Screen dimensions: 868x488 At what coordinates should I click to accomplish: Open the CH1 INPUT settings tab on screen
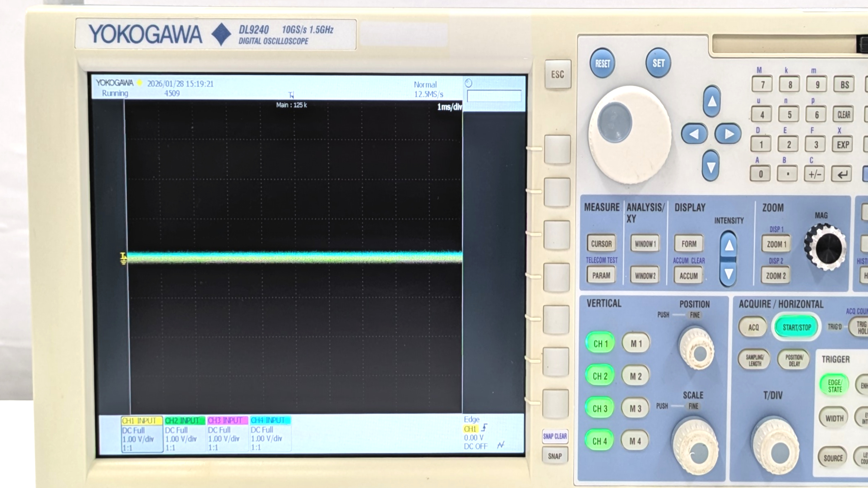pyautogui.click(x=141, y=421)
